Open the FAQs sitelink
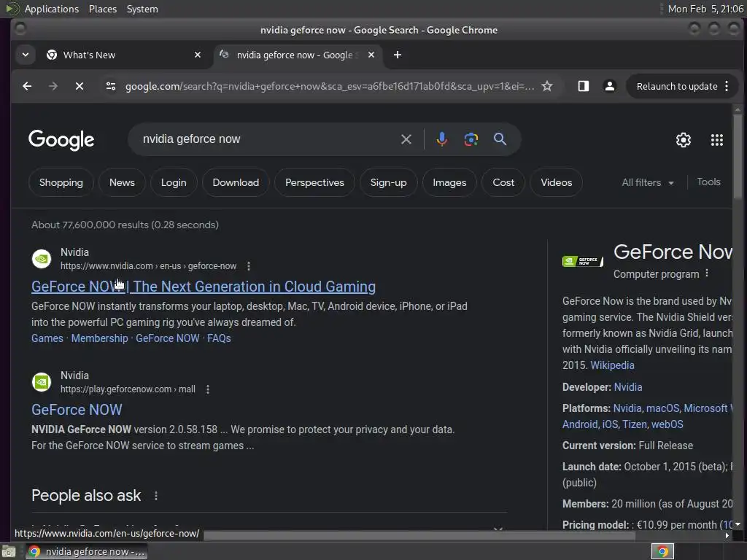This screenshot has width=747, height=560. tap(219, 338)
